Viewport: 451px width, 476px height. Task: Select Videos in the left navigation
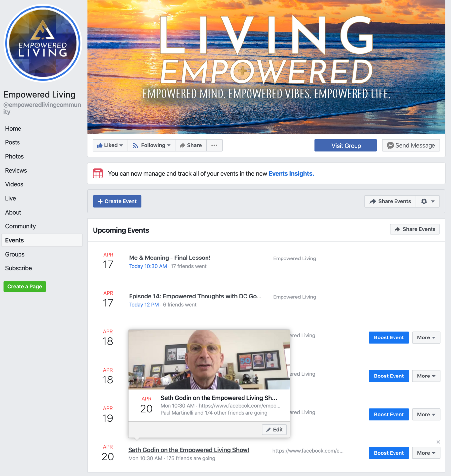coord(14,184)
